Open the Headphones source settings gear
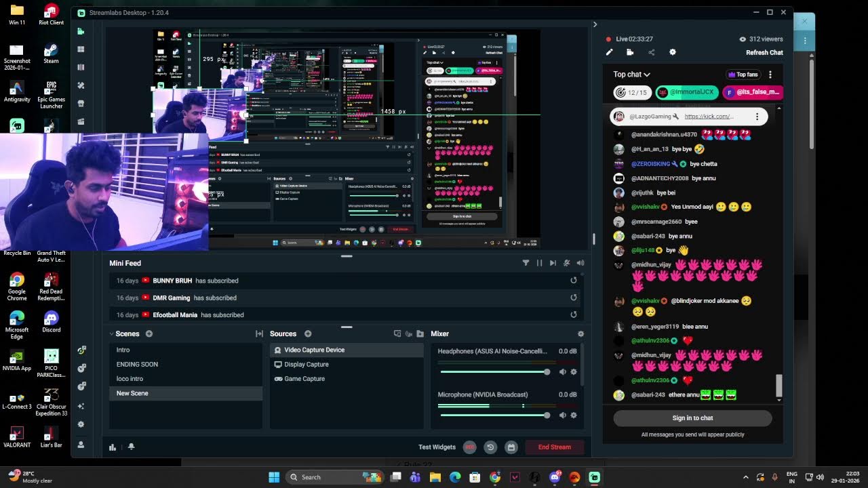Screen dimensions: 868x488 tap(574, 371)
